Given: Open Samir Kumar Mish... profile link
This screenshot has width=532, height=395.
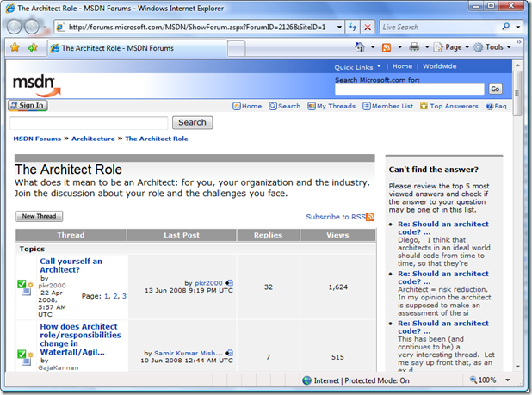Looking at the screenshot, I should 189,353.
